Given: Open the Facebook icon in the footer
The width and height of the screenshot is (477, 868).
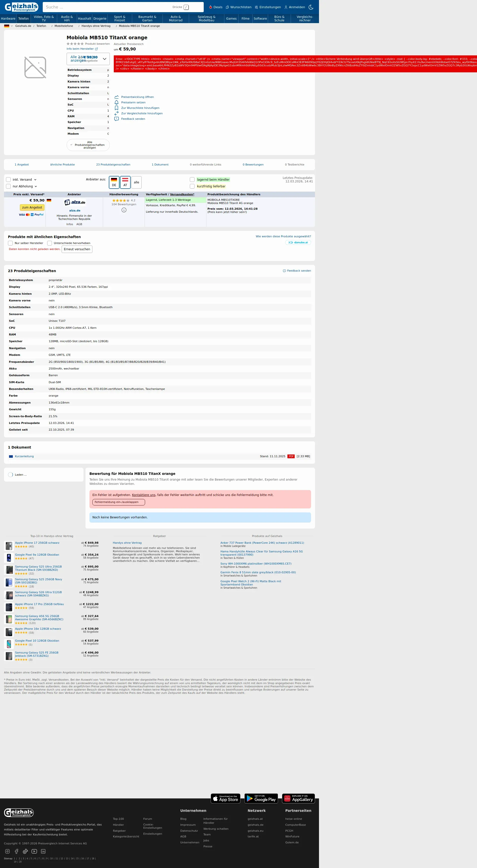Looking at the screenshot, I should pyautogui.click(x=16, y=851).
